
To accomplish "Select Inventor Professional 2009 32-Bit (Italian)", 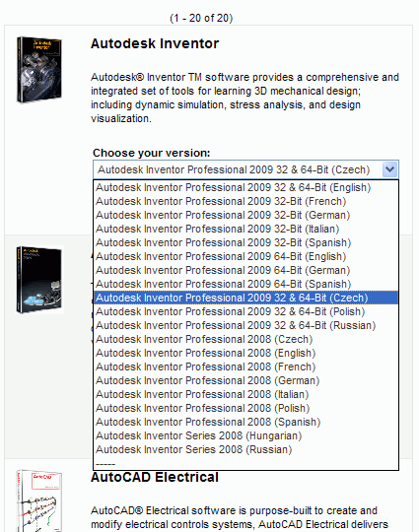I will click(x=245, y=229).
